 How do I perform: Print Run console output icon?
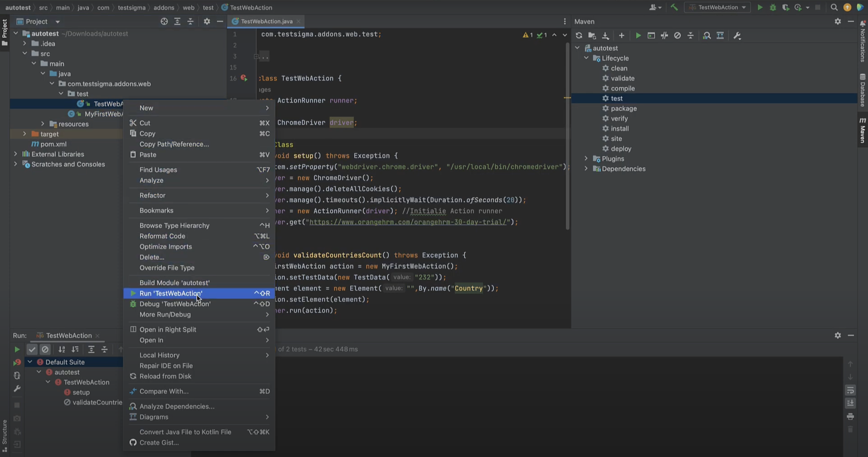(850, 417)
